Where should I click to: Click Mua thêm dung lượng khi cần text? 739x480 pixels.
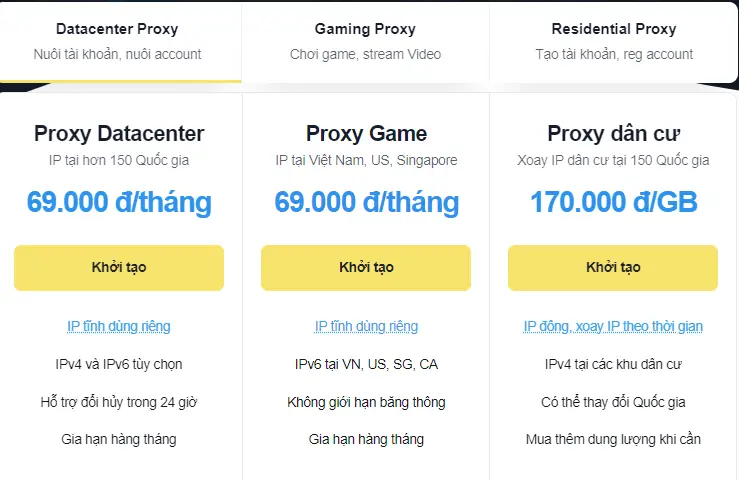click(x=613, y=439)
